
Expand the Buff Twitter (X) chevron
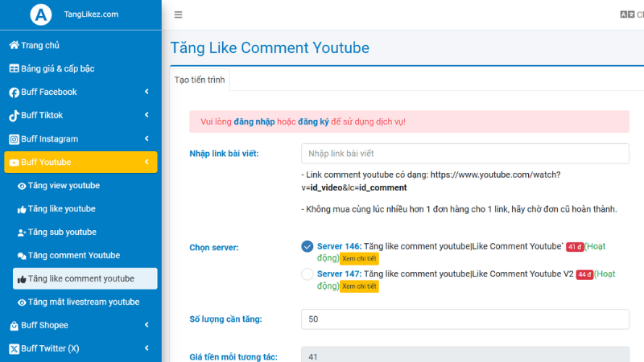147,348
